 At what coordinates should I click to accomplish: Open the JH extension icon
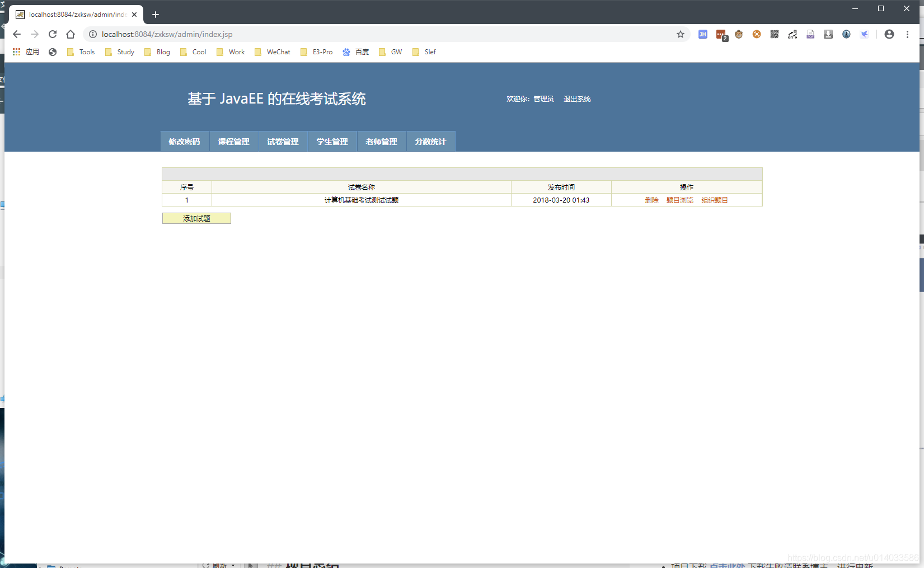coord(703,34)
